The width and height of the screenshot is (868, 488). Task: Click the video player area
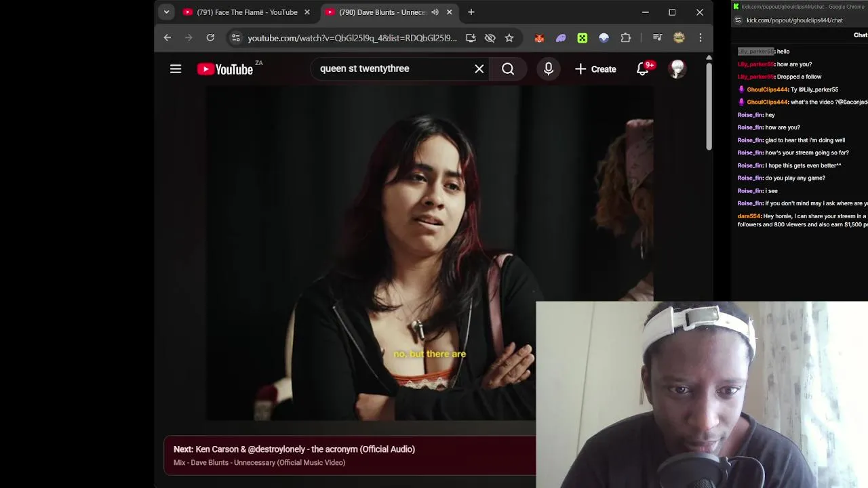[430, 254]
